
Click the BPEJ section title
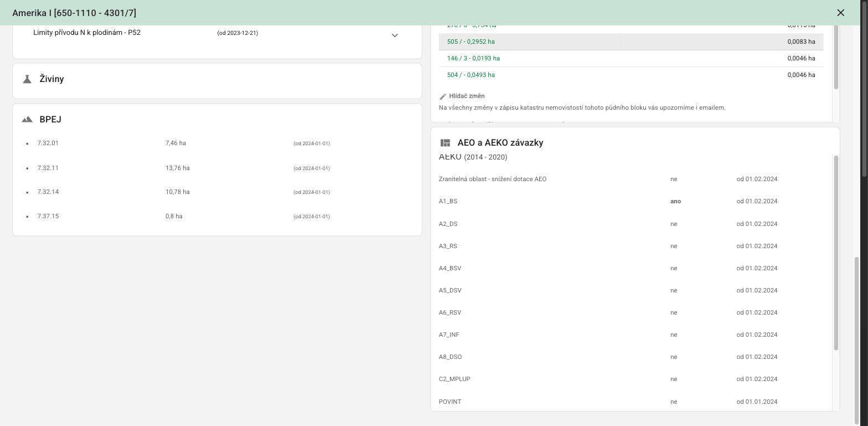50,120
